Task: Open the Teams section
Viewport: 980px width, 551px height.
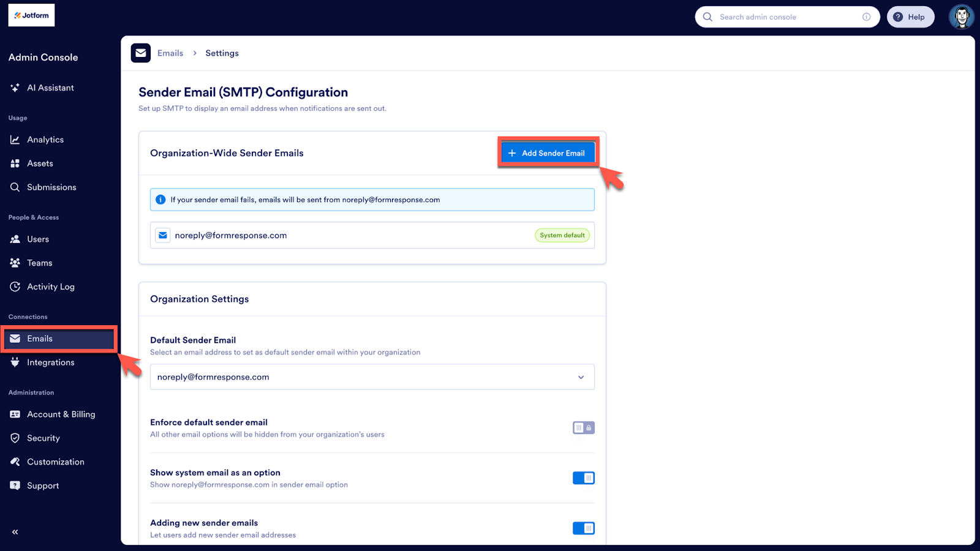Action: tap(39, 262)
